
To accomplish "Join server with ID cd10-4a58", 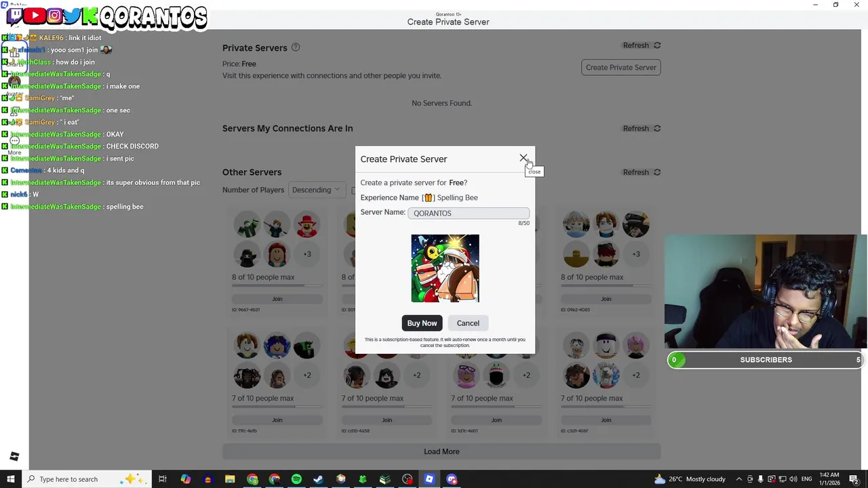I will (387, 420).
